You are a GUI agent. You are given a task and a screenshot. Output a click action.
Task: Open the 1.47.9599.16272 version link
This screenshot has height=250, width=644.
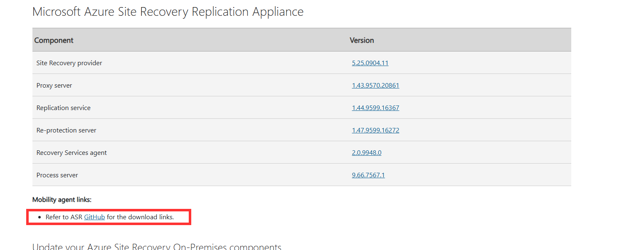pos(375,130)
